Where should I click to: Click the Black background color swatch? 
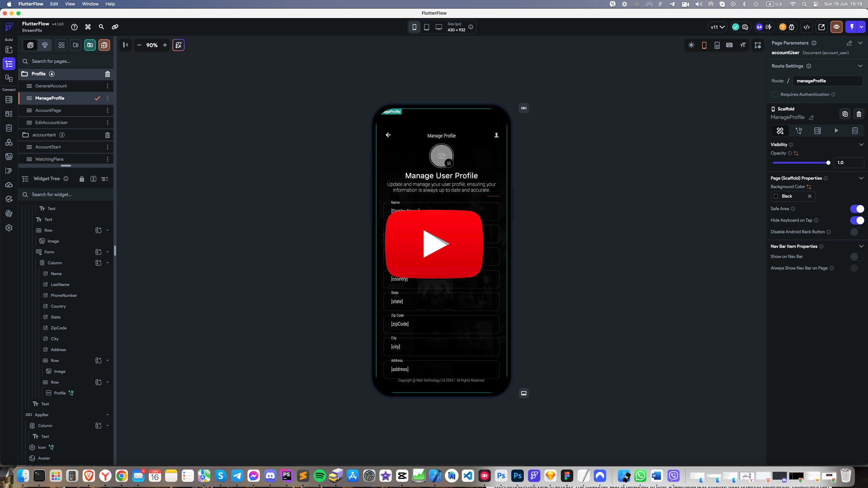776,197
